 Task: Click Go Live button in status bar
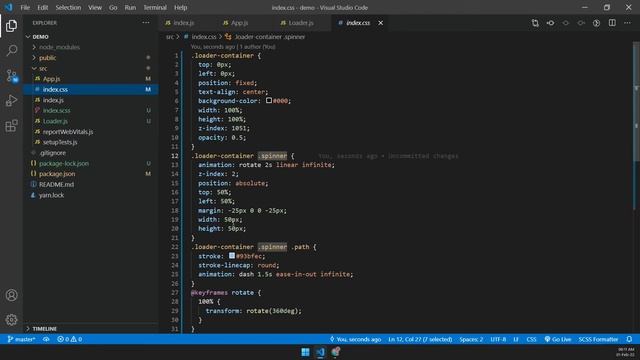(558, 339)
